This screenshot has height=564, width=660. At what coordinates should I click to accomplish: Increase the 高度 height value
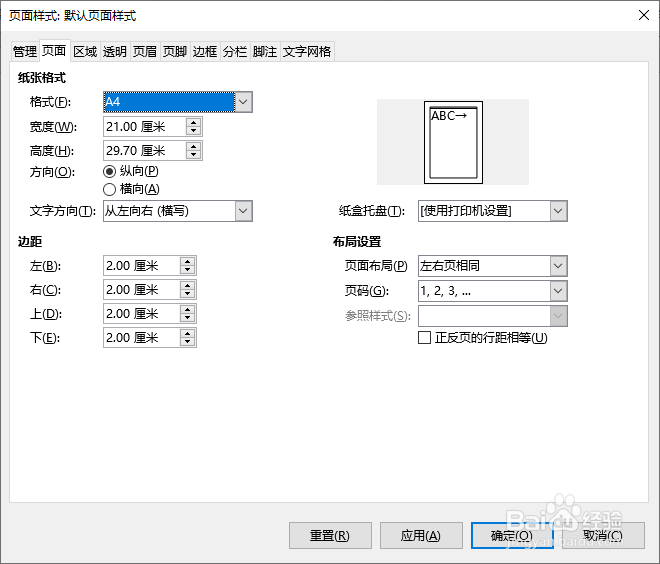194,146
